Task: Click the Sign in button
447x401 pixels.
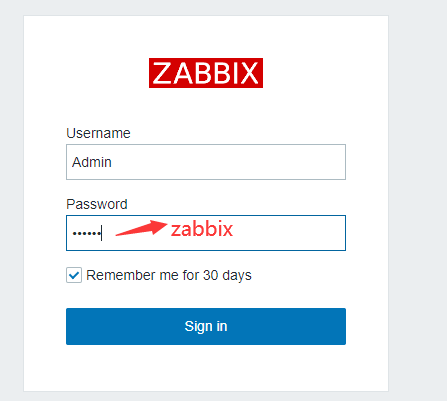Action: click(x=206, y=326)
